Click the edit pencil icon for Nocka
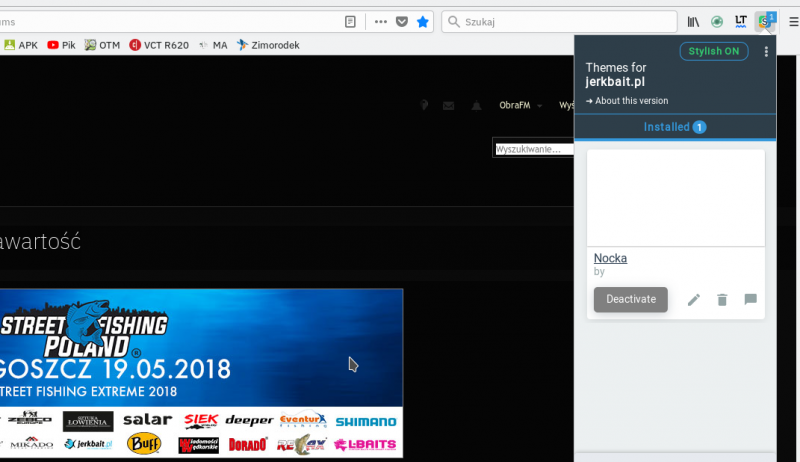The image size is (800, 462). (694, 300)
